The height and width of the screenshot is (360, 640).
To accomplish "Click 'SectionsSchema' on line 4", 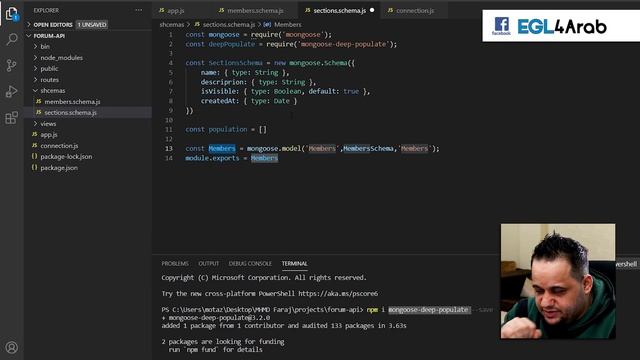I will click(236, 63).
